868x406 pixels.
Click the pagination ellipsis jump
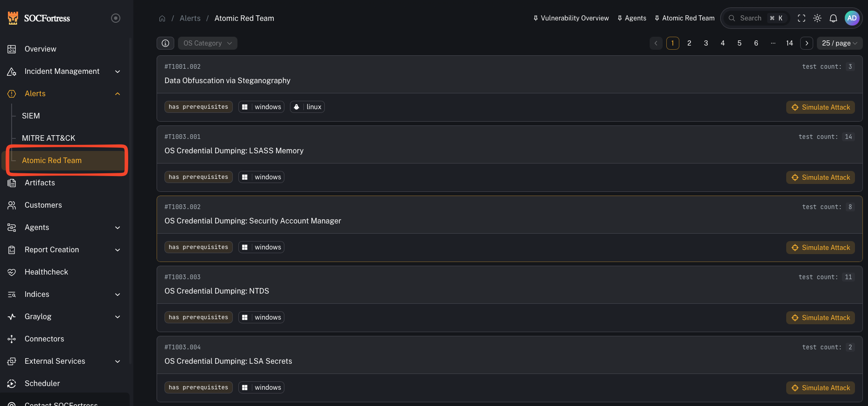tap(773, 43)
